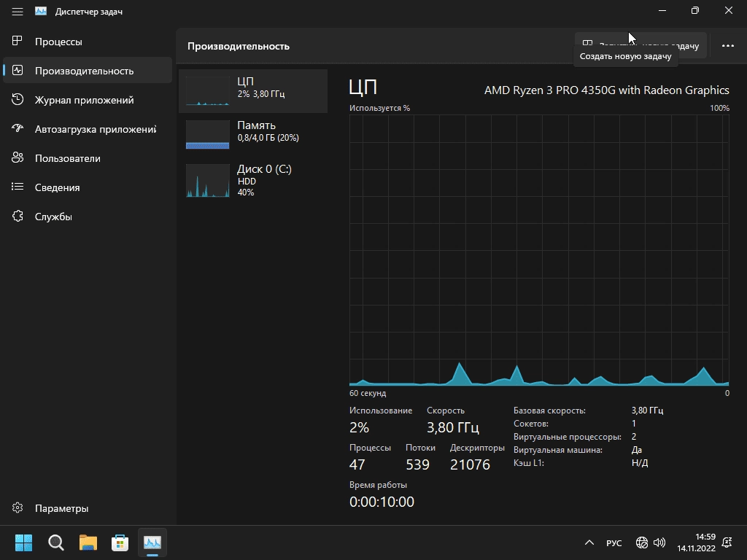Click the Службы puzzle icon
The image size is (747, 560).
click(18, 216)
